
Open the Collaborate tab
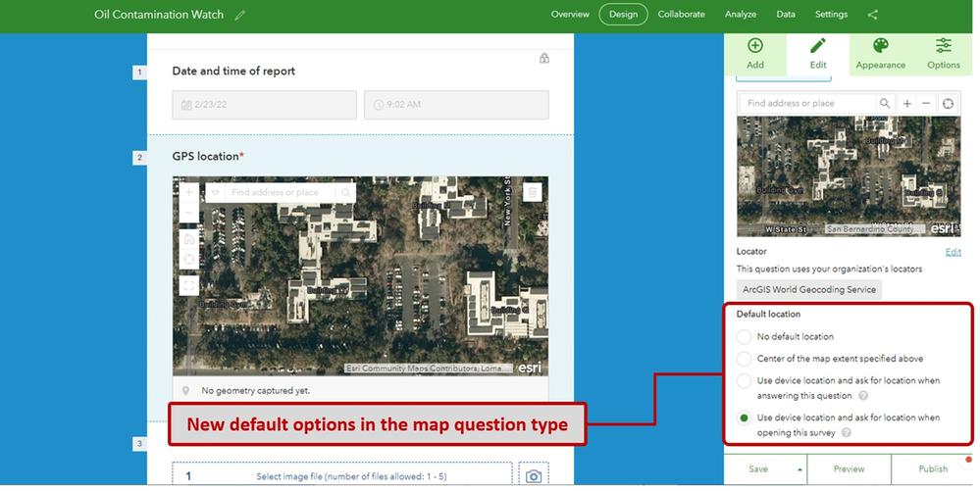pyautogui.click(x=681, y=15)
